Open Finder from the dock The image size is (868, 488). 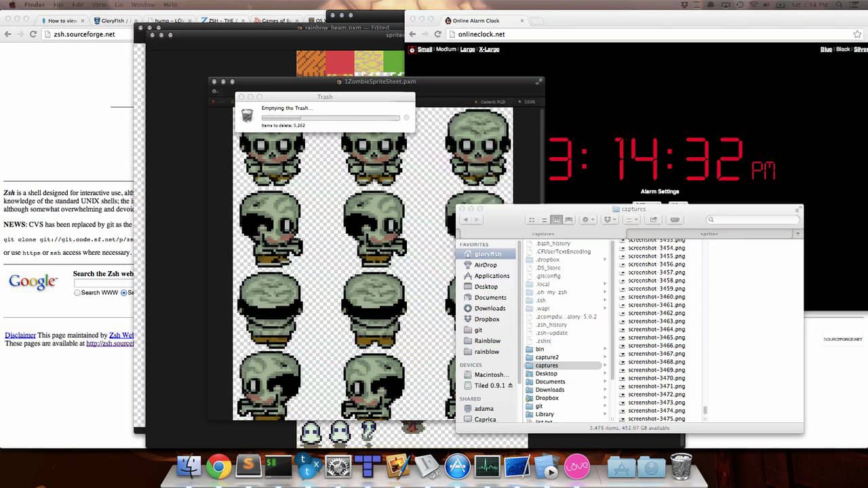[189, 466]
